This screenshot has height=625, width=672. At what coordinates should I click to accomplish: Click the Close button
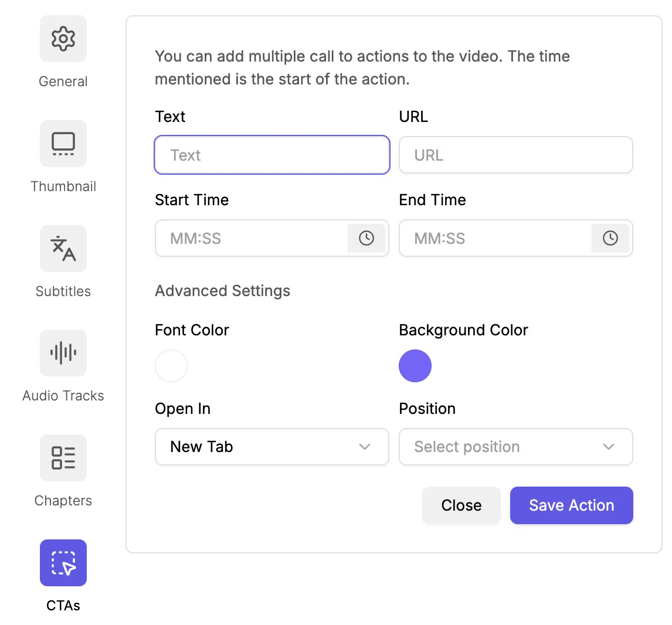[461, 505]
